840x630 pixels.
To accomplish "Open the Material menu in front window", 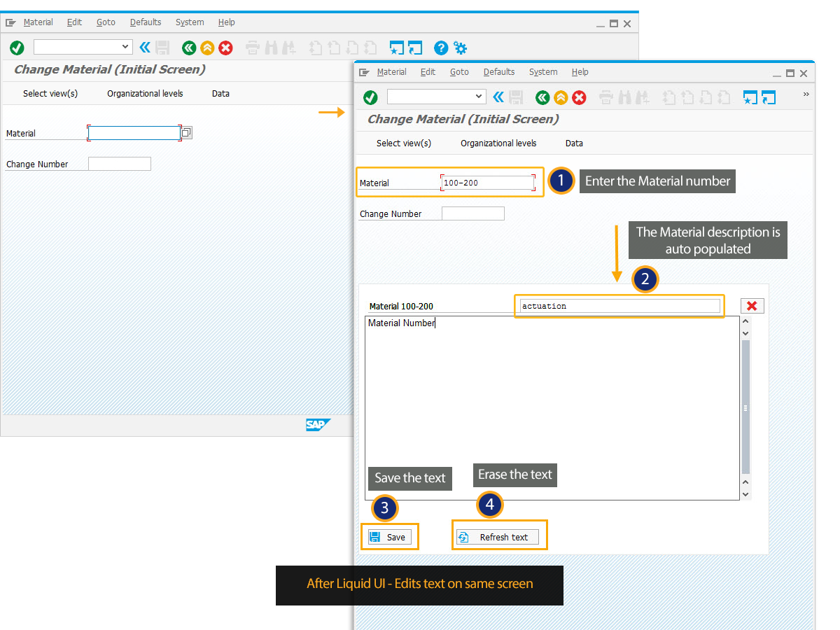I will pos(391,72).
